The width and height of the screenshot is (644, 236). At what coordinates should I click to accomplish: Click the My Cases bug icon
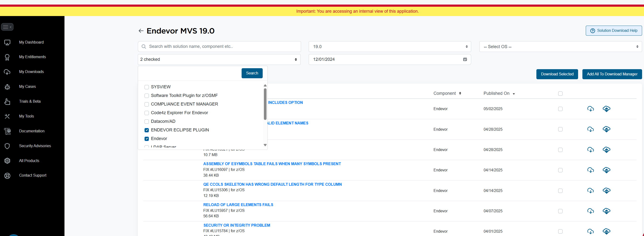[7, 87]
